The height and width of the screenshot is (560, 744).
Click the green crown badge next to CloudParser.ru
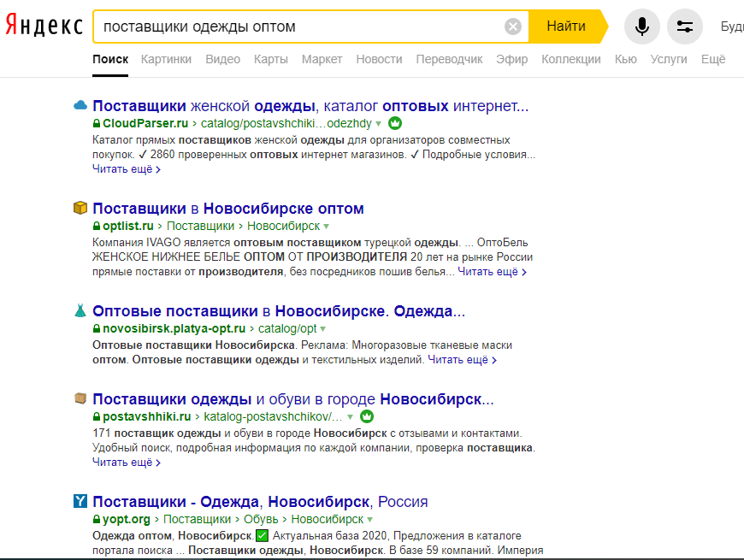coord(395,123)
